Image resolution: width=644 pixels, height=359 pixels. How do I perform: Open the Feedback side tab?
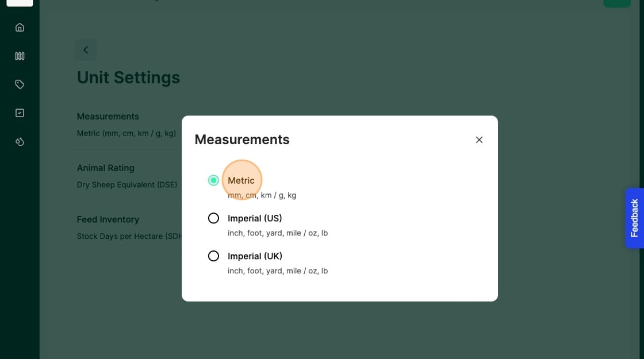tap(634, 218)
